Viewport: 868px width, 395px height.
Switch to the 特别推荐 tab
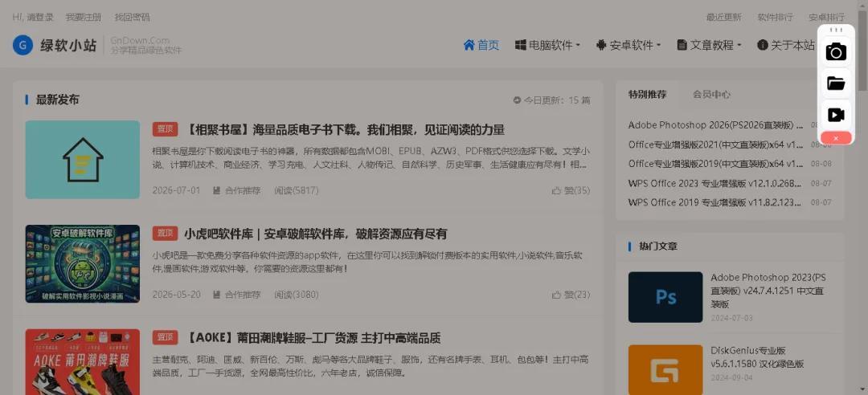coord(647,94)
